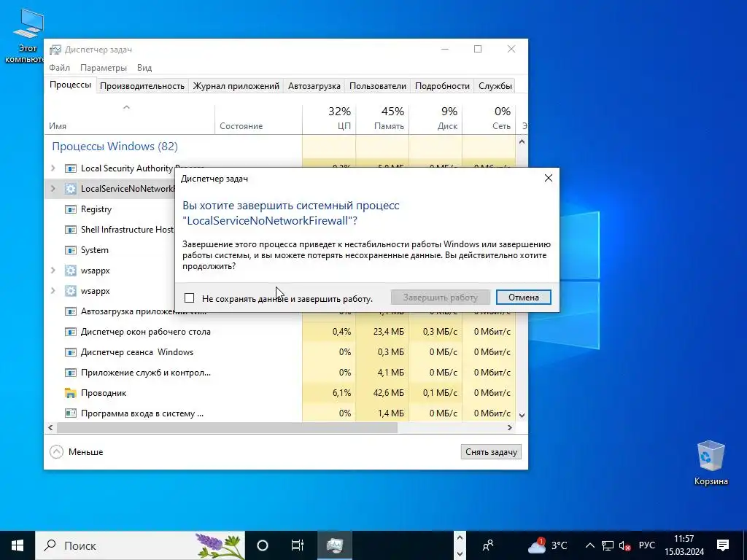Click the System process icon
This screenshot has height=560, width=747.
coord(71,250)
